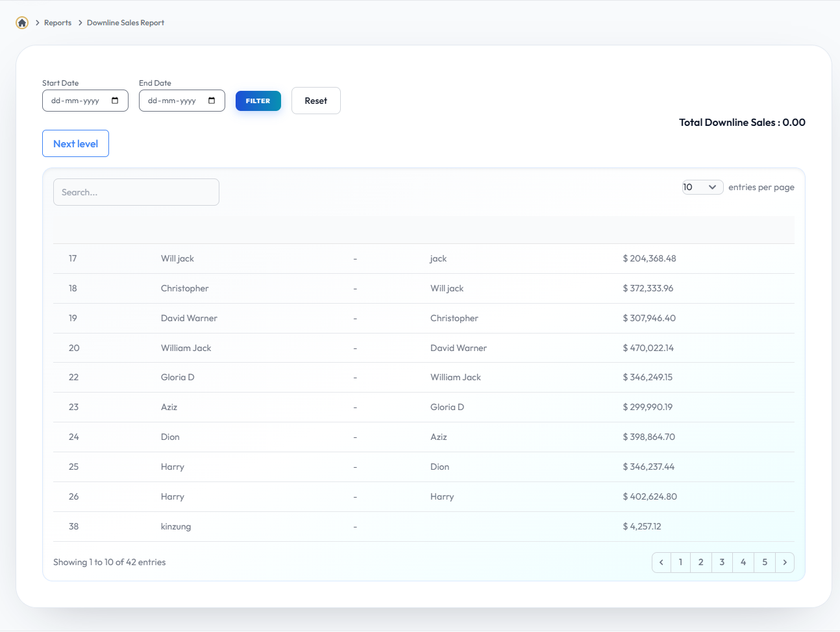
Task: Reset the date filters
Action: [316, 101]
